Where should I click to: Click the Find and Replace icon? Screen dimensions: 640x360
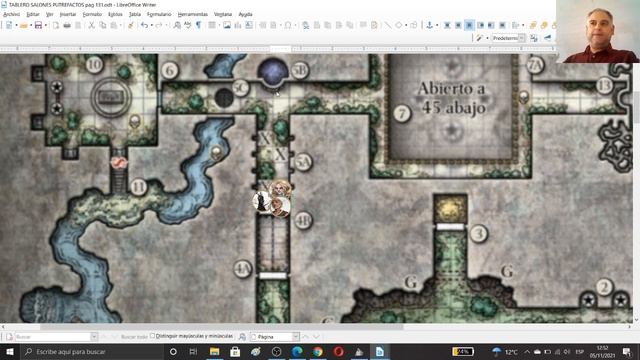point(177,25)
